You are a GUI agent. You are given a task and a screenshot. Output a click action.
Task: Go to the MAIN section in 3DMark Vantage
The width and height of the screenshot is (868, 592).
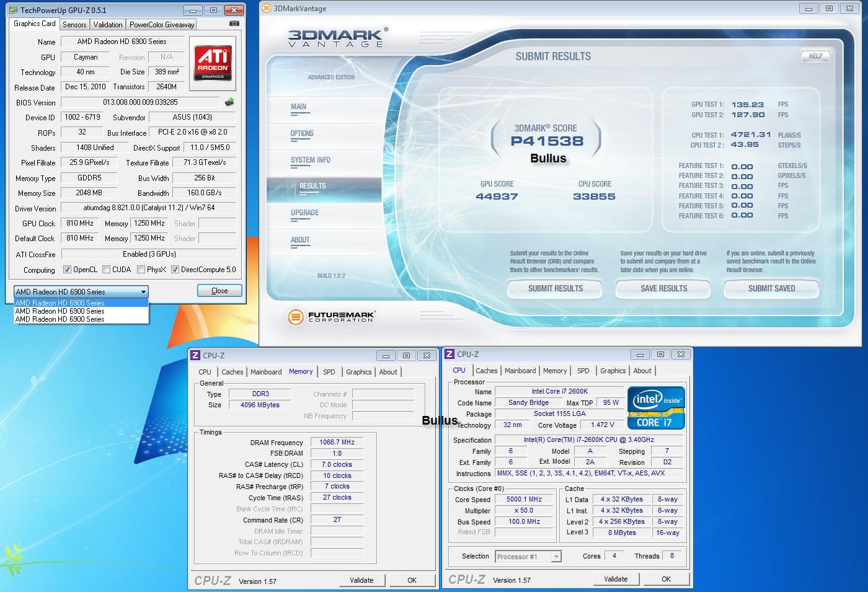(324, 108)
